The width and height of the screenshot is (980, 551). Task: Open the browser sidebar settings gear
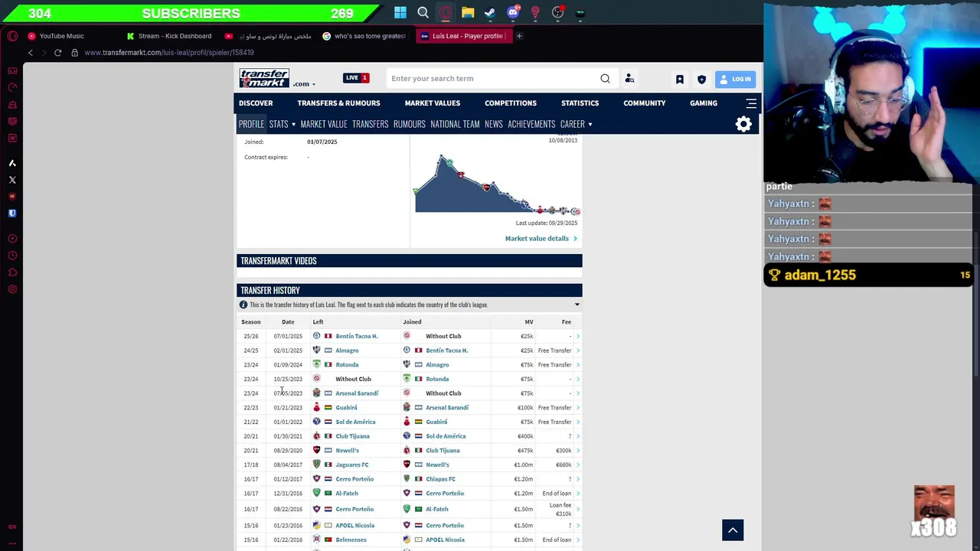click(x=12, y=289)
